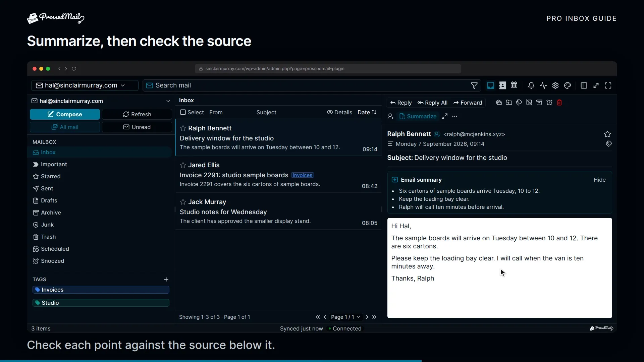This screenshot has height=362, width=644.
Task: Open the search filter funnel icon
Action: (474, 85)
